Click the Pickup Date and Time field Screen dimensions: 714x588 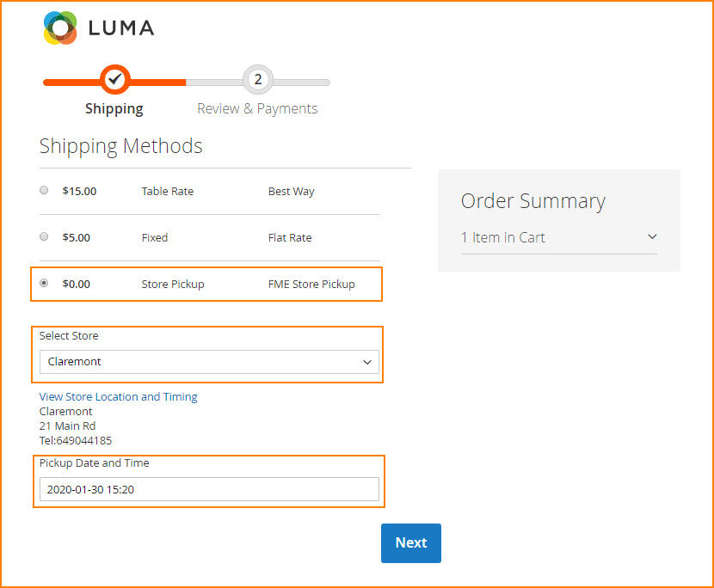pos(209,489)
